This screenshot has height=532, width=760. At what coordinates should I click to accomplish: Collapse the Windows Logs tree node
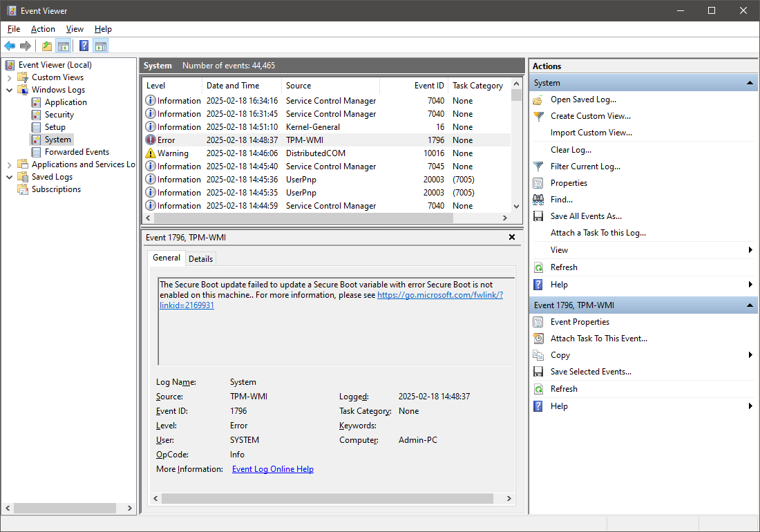click(9, 90)
